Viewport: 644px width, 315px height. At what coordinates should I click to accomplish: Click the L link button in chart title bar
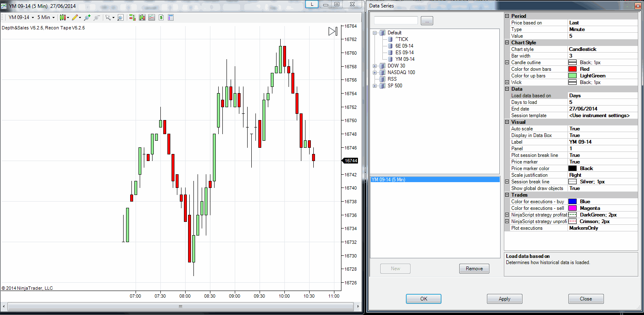(312, 4)
